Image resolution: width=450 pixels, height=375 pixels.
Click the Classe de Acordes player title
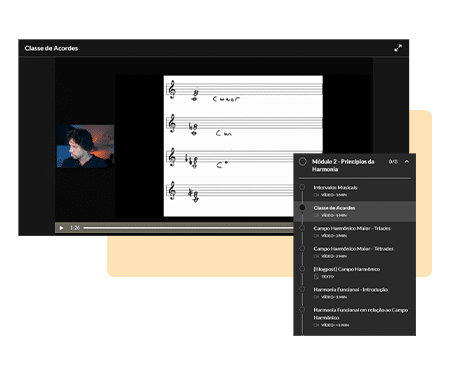pyautogui.click(x=51, y=48)
